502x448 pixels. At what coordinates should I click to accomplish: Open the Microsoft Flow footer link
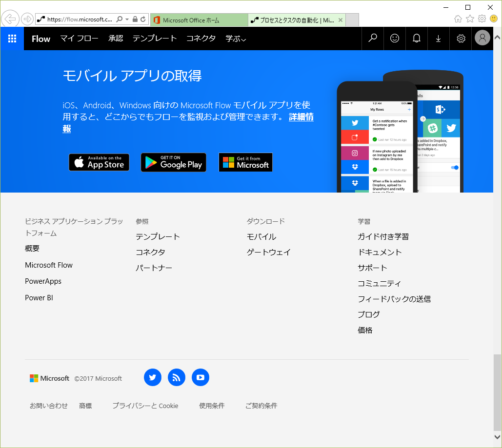[49, 265]
